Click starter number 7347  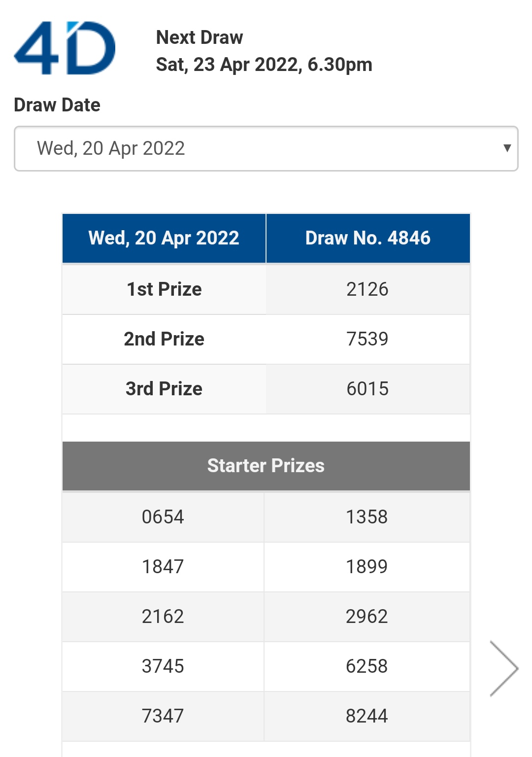click(163, 716)
